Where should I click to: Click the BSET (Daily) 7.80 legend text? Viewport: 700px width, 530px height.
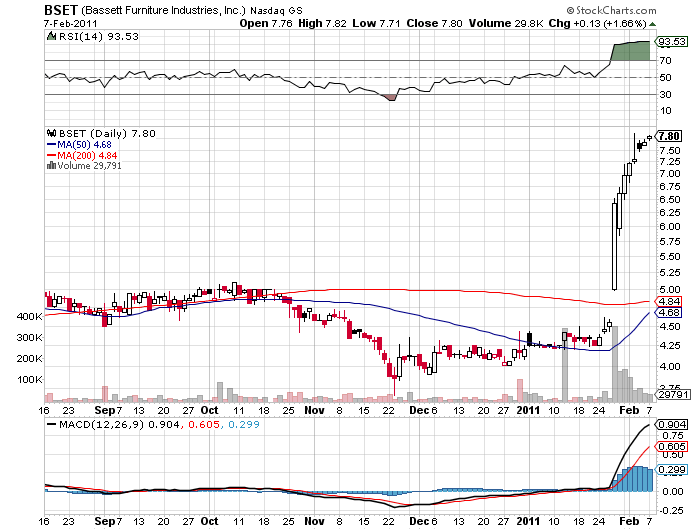point(107,133)
